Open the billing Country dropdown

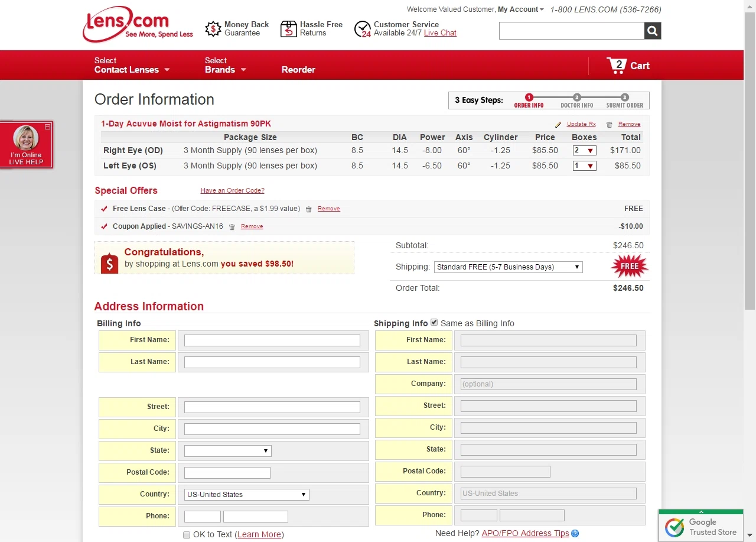[x=246, y=495]
